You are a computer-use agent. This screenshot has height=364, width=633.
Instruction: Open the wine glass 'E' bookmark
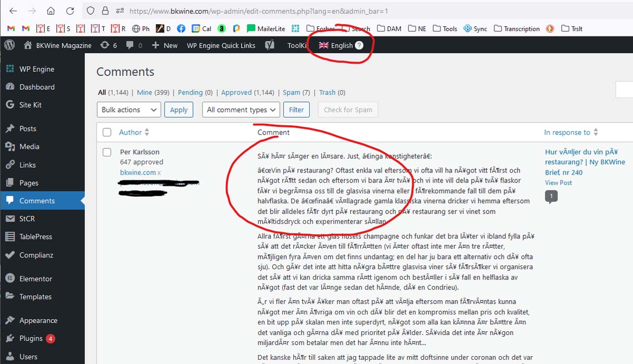click(x=43, y=28)
